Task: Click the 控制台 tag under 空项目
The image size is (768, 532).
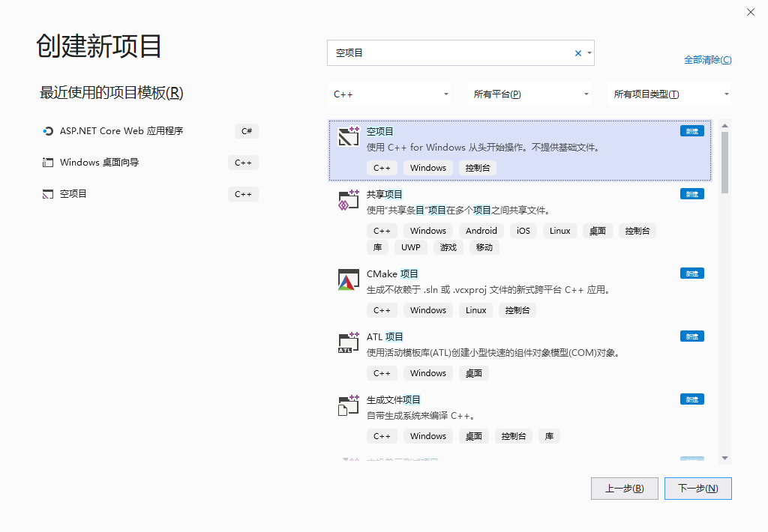Action: tap(478, 168)
